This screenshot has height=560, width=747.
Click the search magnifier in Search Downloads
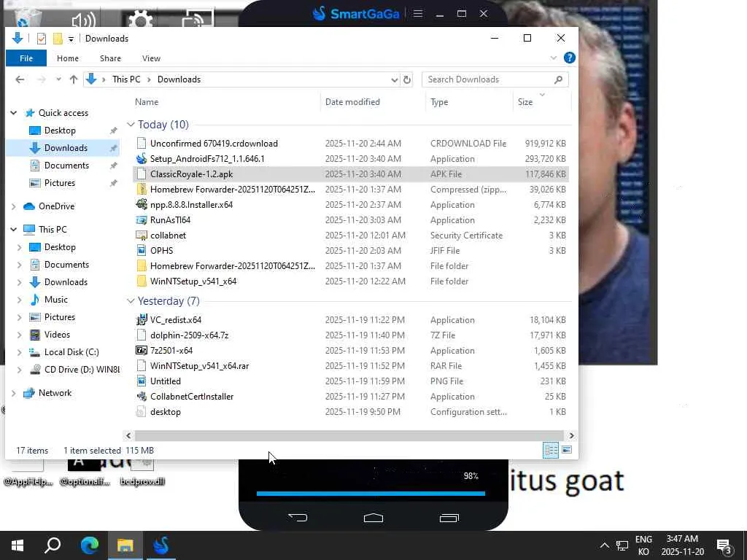coord(558,79)
